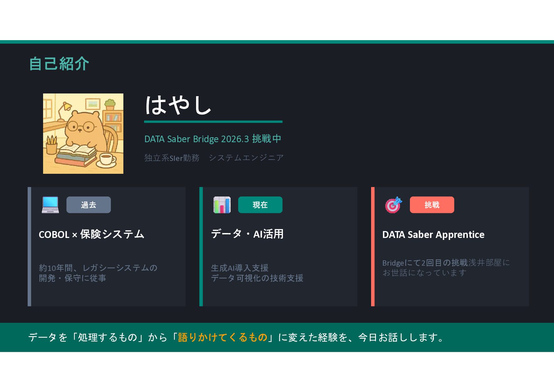
Task: Click the 'データ・AI活用' heading
Action: (x=247, y=234)
